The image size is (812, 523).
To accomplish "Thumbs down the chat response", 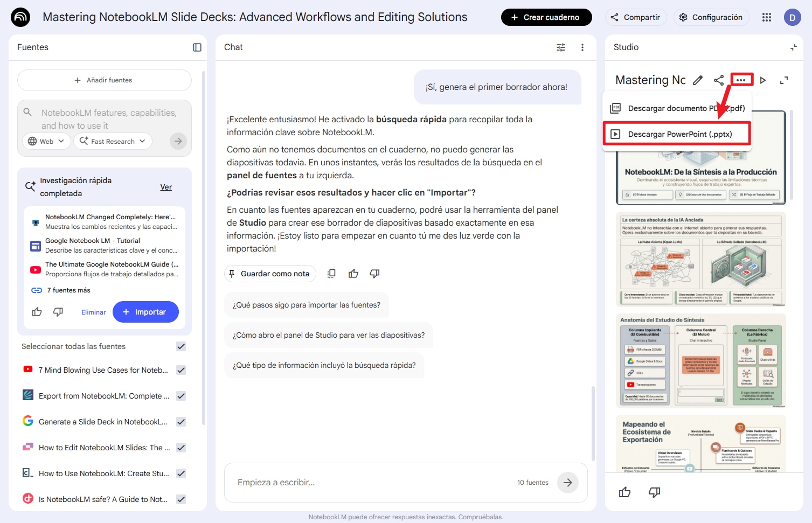I will [375, 274].
